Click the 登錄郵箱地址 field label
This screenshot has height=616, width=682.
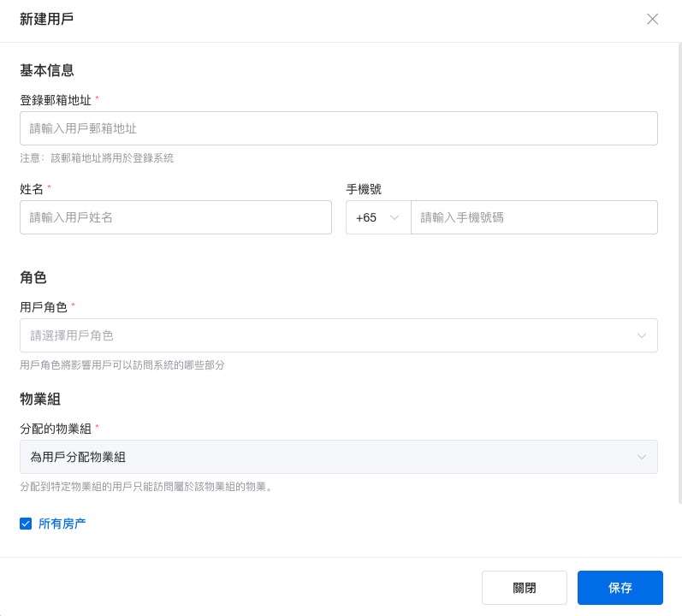click(55, 100)
